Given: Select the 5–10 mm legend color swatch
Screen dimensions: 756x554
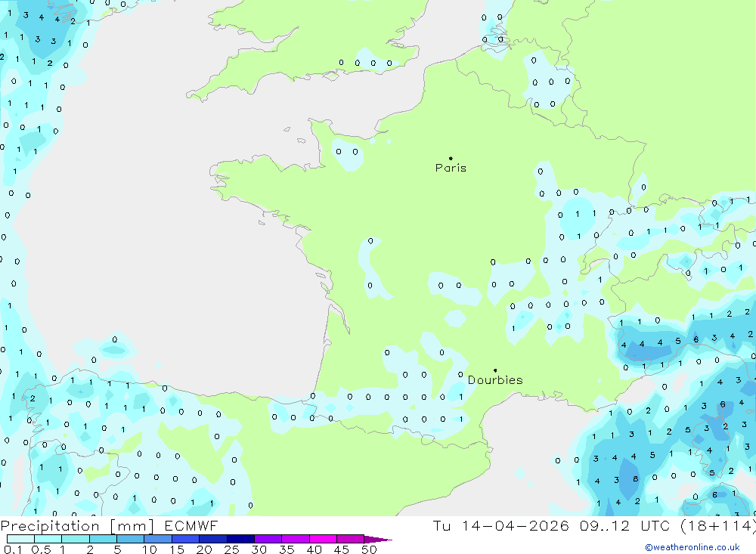Looking at the screenshot, I should point(131,539).
